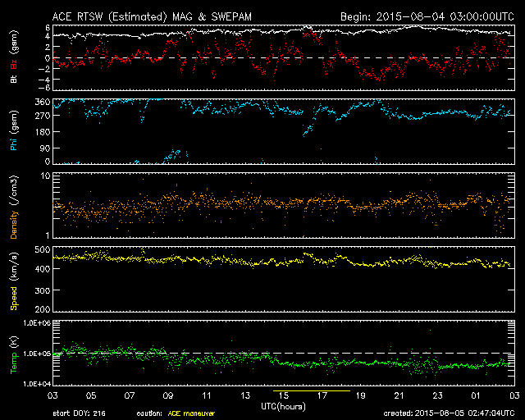Click the yellow ACE maneuver bar
The height and width of the screenshot is (420, 525).
[311, 392]
